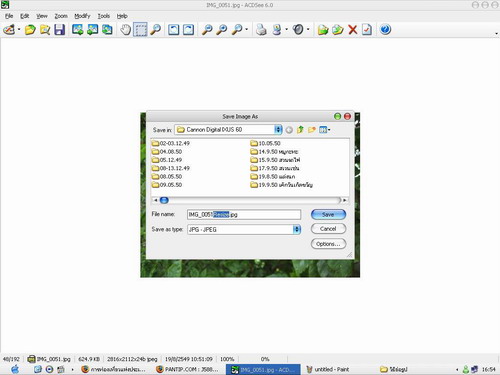Viewport: 500px width, 375px height.
Task: Rotate the image counterclockwise
Action: coord(173,30)
